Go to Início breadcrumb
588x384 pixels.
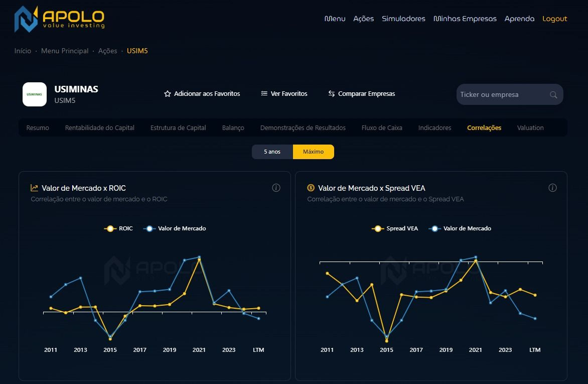tap(23, 51)
